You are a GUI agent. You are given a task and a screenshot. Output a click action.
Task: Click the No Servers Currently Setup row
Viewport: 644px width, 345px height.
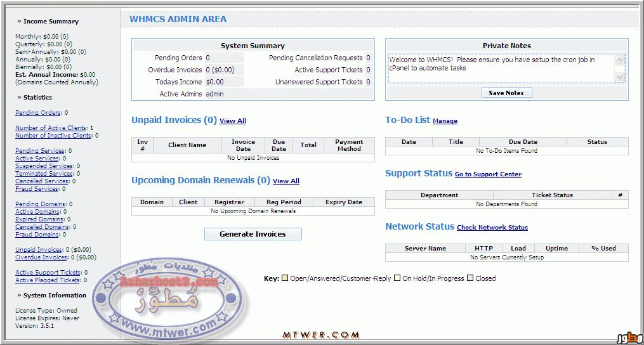pos(507,257)
